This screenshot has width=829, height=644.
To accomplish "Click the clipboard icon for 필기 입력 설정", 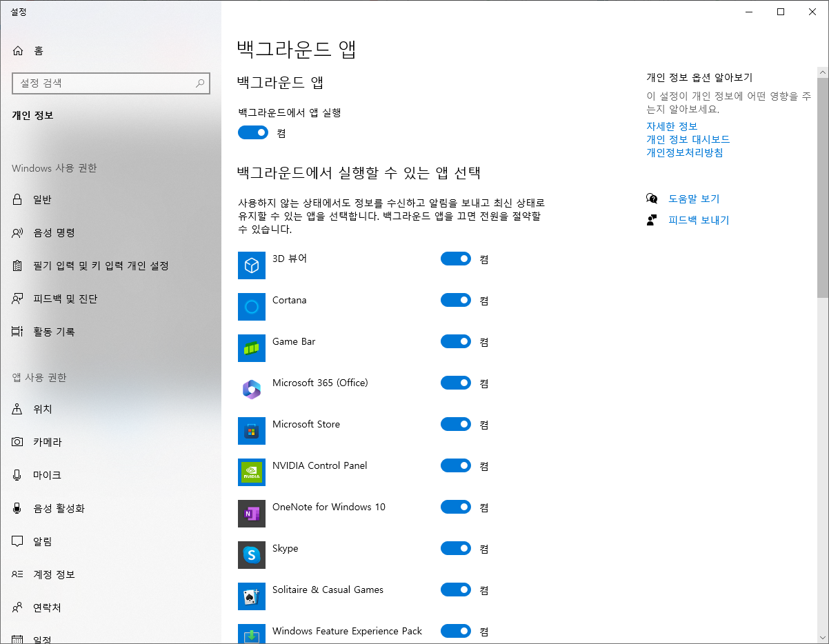I will (18, 266).
